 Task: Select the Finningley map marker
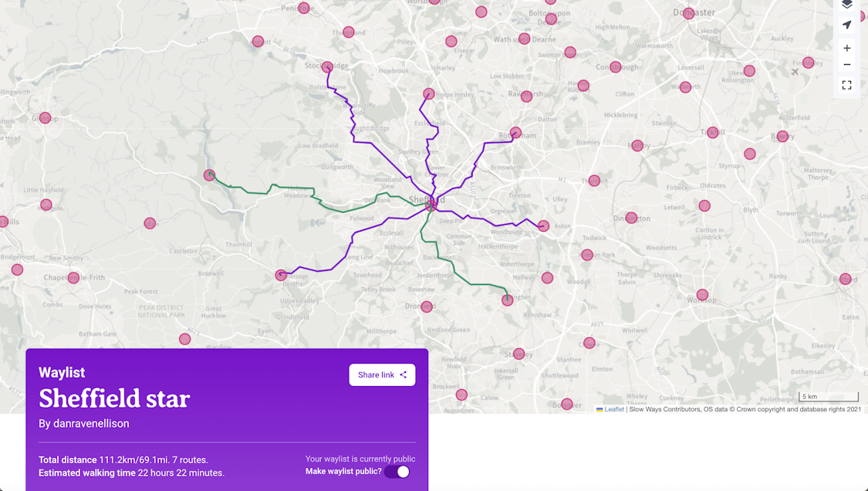coord(809,63)
